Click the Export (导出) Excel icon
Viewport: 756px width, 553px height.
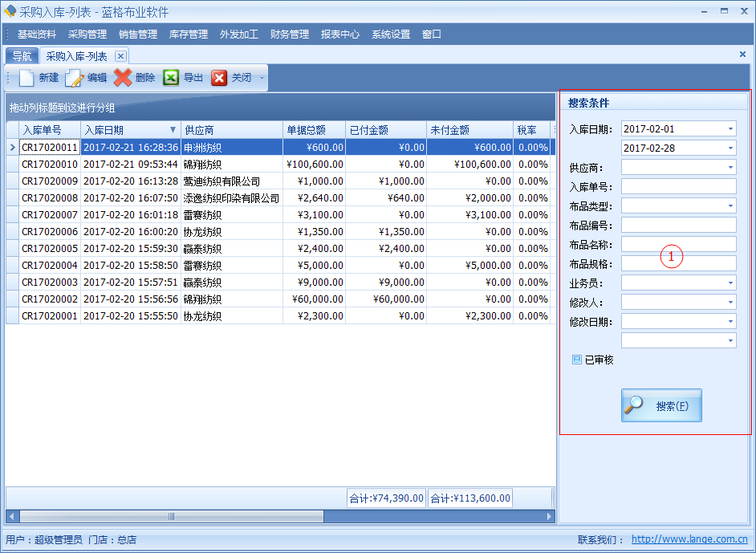[x=171, y=78]
